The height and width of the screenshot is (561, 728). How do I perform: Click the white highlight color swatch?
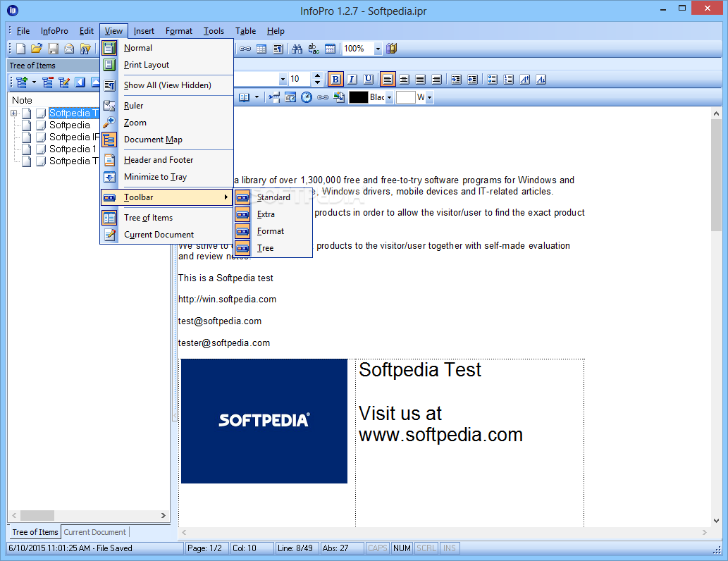[x=405, y=97]
